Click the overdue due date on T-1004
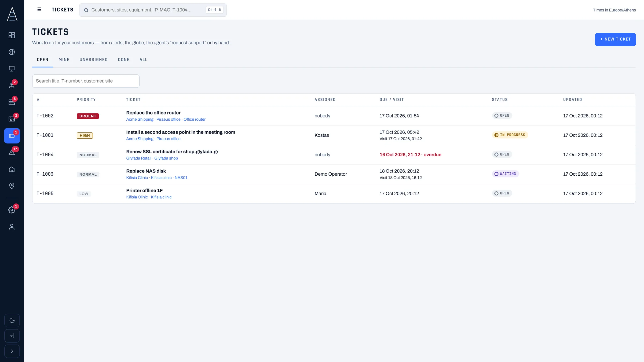Viewport: 644px width, 362px height. (x=410, y=155)
